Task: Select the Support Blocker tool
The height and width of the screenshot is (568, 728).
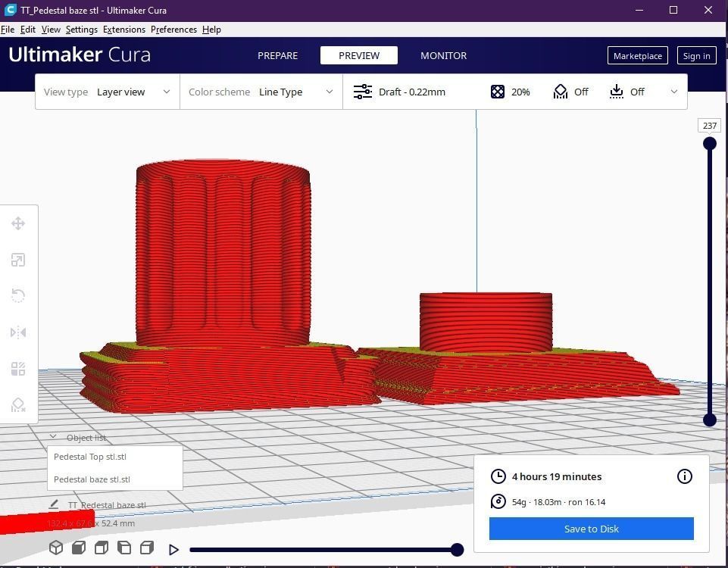Action: pyautogui.click(x=18, y=405)
